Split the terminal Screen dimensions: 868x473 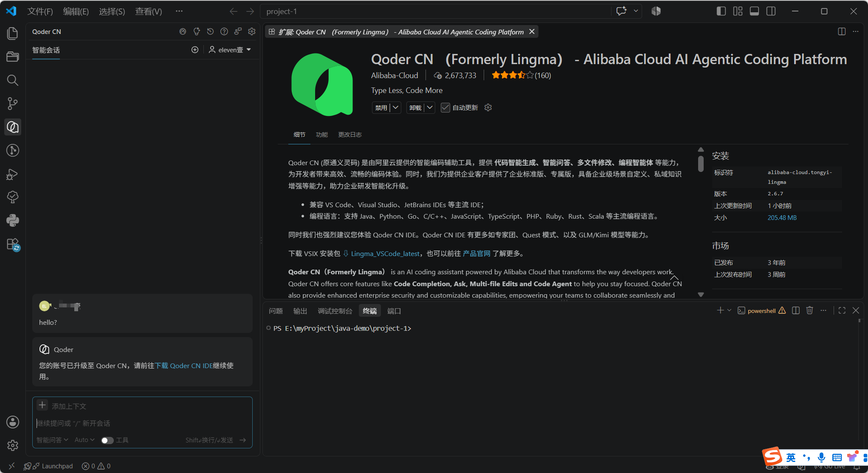click(x=796, y=311)
